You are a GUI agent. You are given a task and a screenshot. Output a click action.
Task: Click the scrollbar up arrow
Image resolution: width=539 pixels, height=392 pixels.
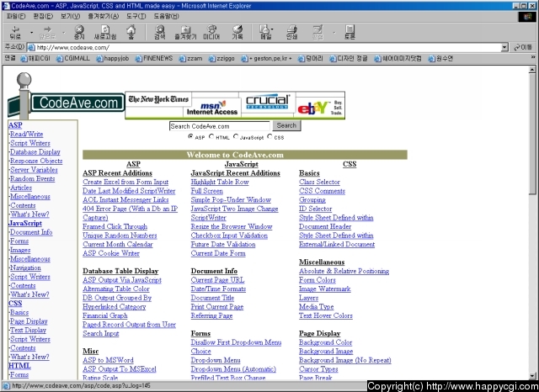(532, 70)
